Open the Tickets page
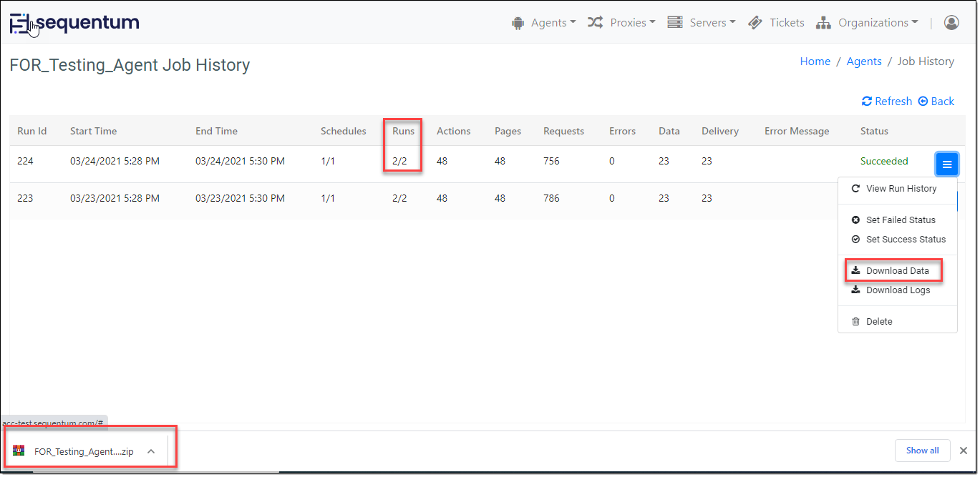The height and width of the screenshot is (477, 980). point(777,23)
